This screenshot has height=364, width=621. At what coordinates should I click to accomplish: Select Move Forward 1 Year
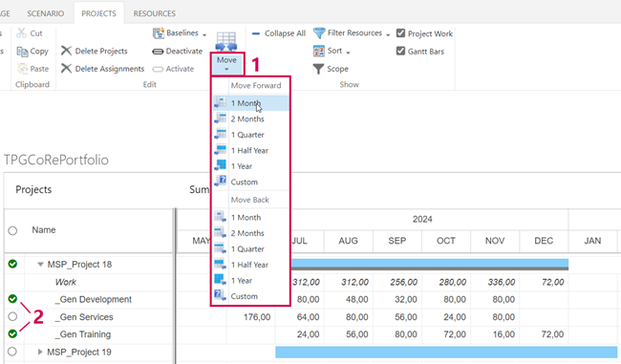coord(250,166)
